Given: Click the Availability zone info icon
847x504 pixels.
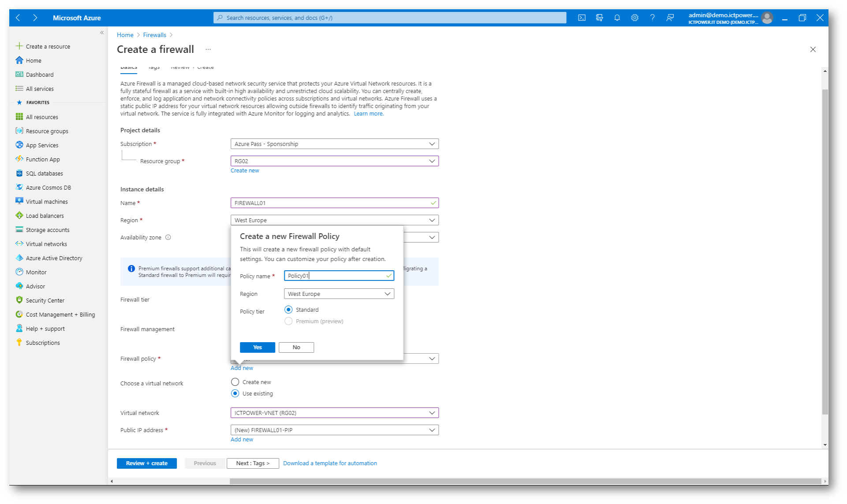Looking at the screenshot, I should 168,238.
